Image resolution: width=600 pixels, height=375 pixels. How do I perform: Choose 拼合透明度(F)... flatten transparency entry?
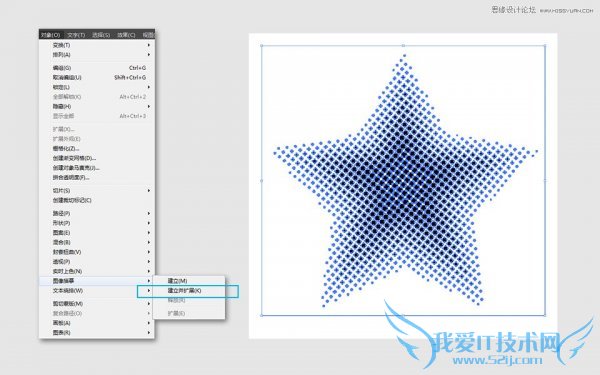[x=97, y=178]
